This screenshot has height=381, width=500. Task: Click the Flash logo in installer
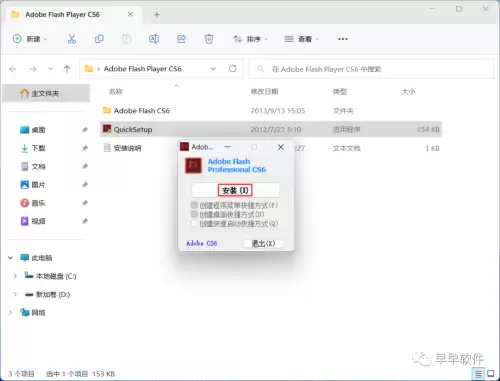194,166
